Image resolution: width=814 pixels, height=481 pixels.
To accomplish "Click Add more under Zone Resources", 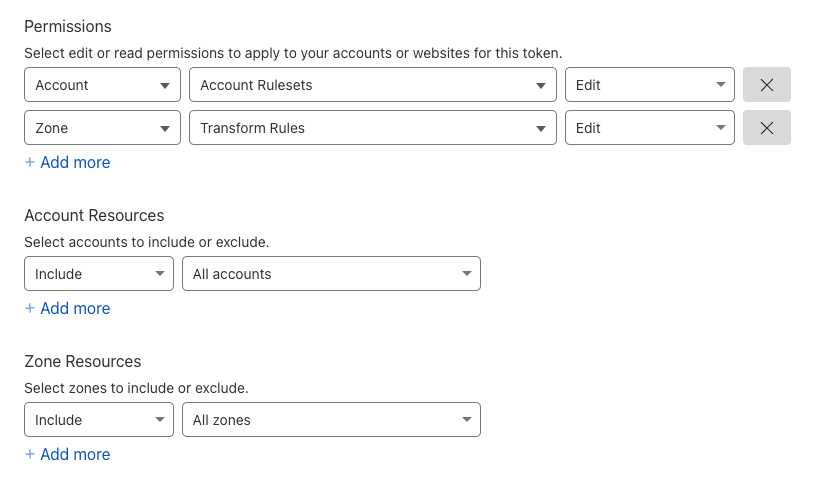I will 67,454.
